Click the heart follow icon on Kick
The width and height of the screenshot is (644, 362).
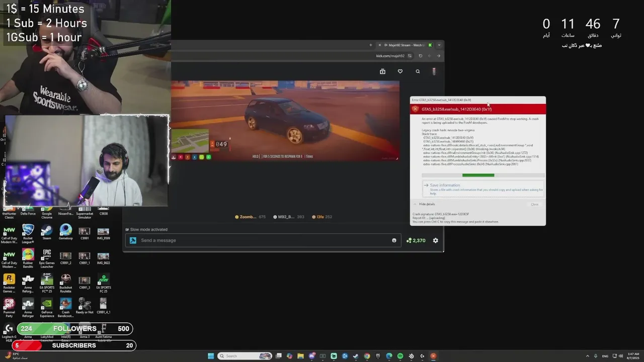[x=400, y=71]
